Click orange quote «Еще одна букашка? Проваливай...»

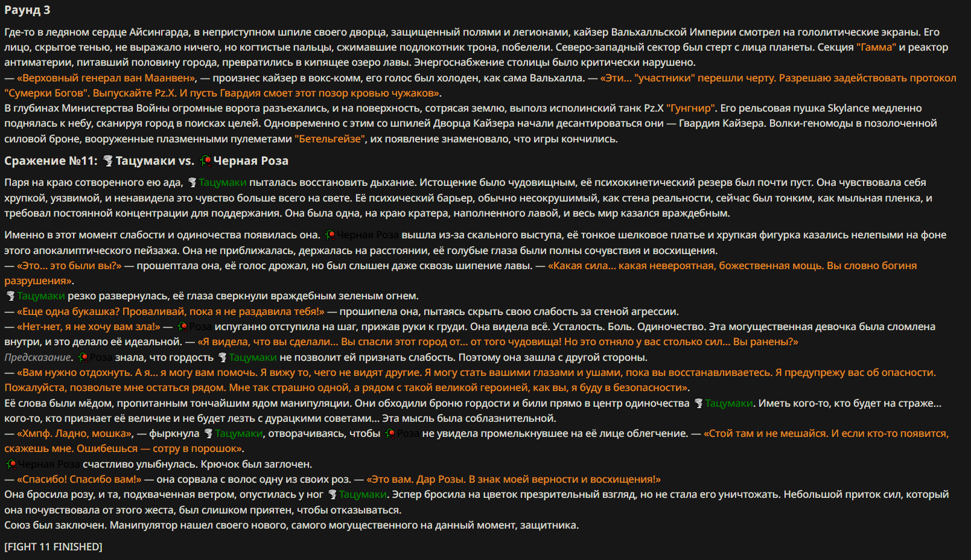(171, 311)
